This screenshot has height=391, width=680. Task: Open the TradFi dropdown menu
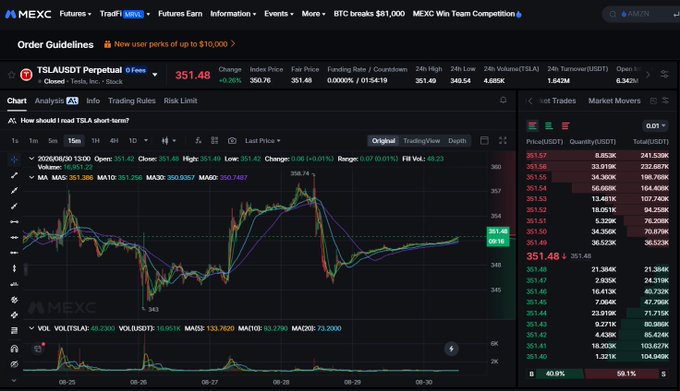click(x=125, y=14)
